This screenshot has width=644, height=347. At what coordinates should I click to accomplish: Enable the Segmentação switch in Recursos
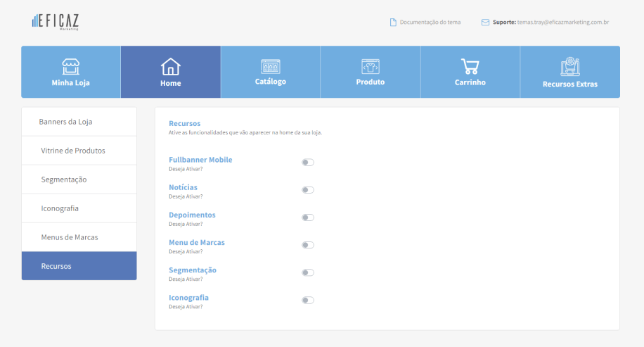308,272
